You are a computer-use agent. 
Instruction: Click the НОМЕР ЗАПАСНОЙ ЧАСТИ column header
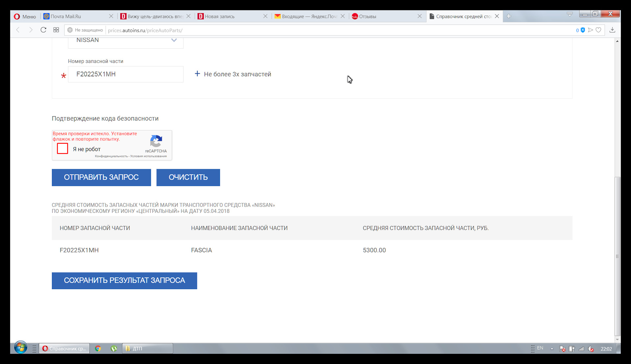click(95, 228)
